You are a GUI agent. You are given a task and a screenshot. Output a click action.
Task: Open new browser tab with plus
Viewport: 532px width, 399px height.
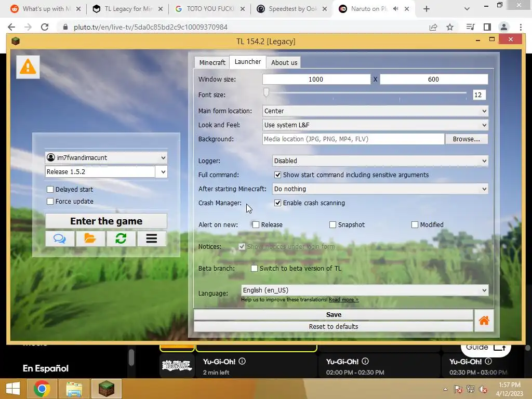point(427,9)
